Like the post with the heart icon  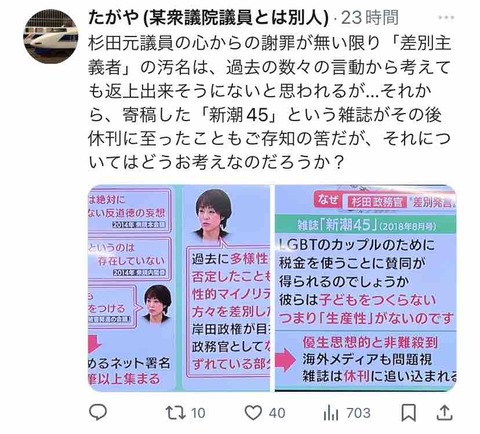[x=253, y=413]
